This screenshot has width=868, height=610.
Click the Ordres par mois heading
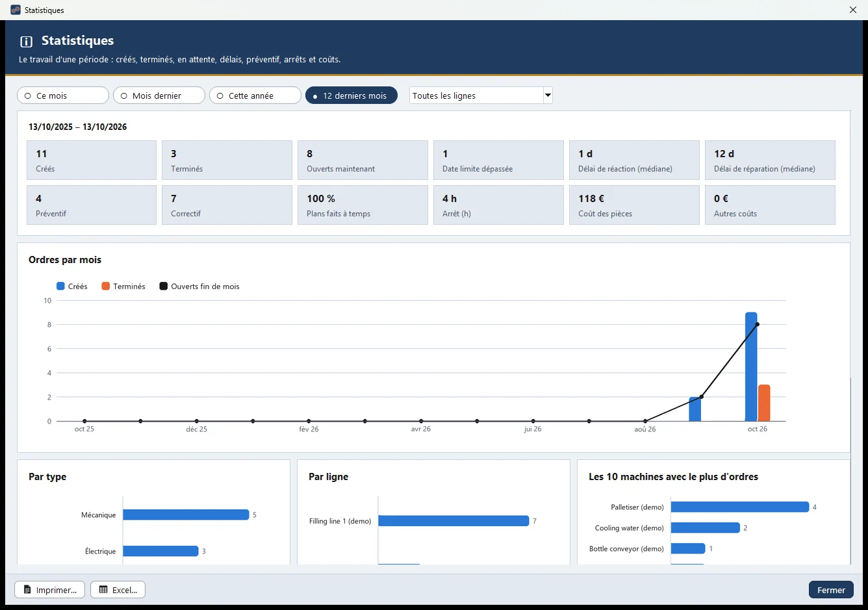(65, 260)
